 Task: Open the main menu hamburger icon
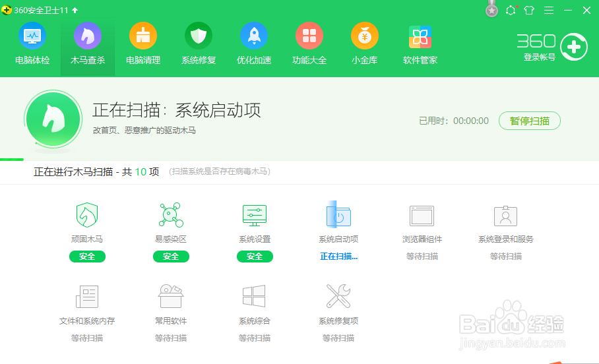549,11
